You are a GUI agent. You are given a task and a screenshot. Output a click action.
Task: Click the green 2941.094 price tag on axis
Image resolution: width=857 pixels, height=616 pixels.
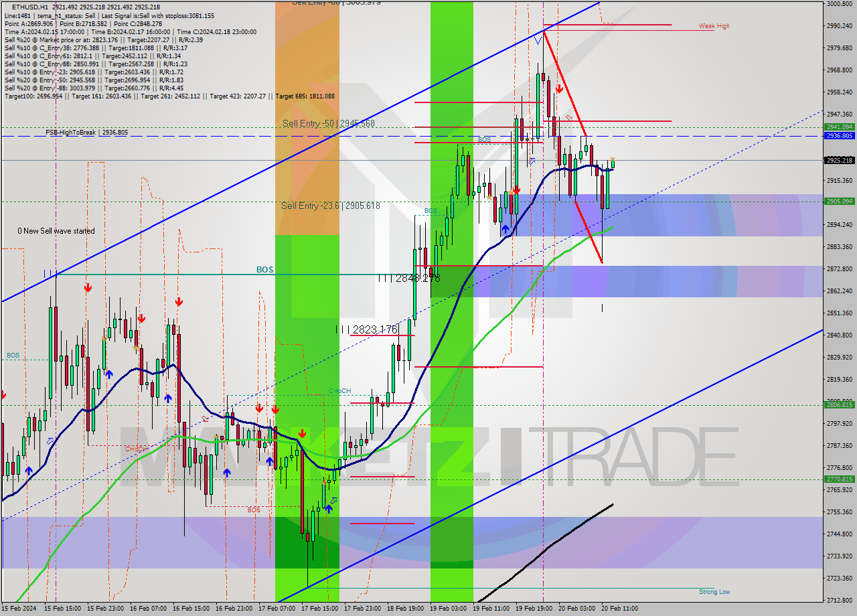point(839,127)
